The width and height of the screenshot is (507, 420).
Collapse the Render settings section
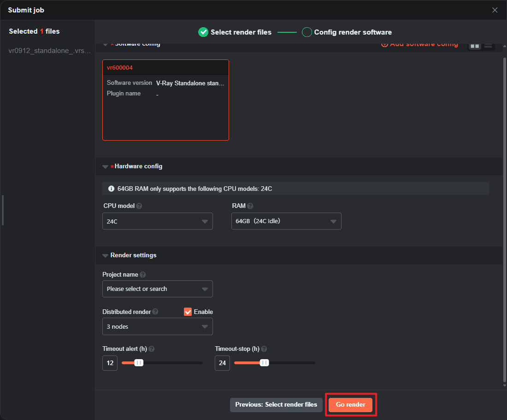[106, 255]
